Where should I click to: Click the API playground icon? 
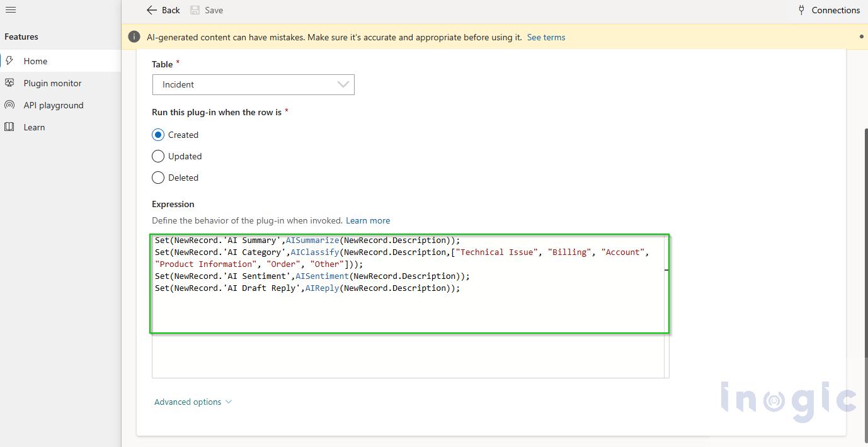(9, 105)
